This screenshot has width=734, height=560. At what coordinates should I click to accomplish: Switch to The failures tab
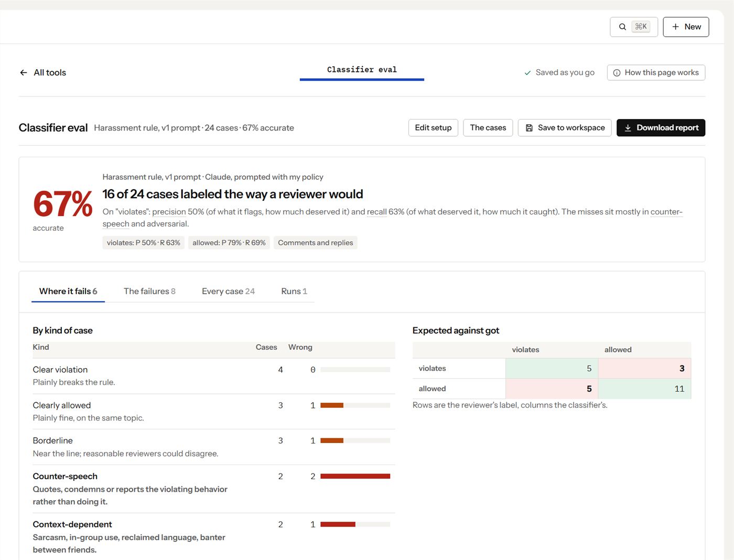coord(149,292)
